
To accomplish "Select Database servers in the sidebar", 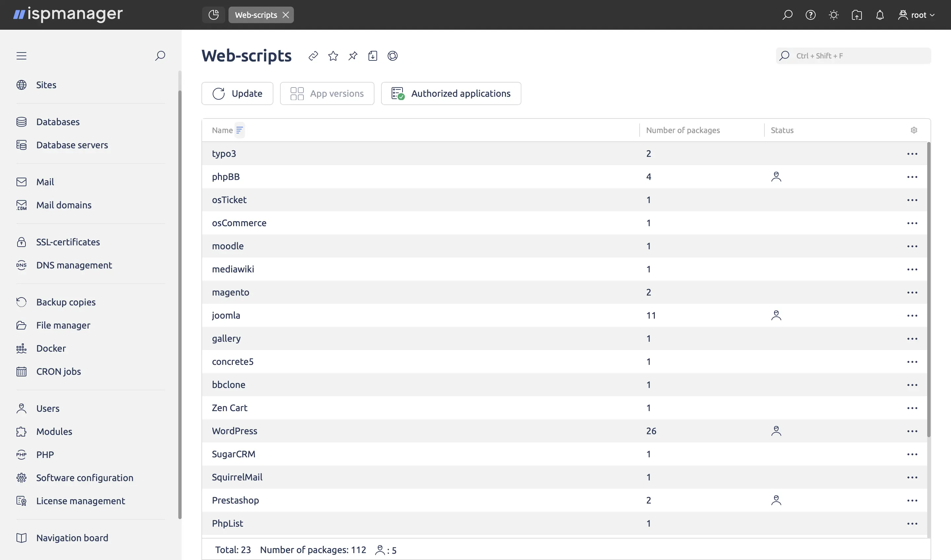I will [x=72, y=145].
